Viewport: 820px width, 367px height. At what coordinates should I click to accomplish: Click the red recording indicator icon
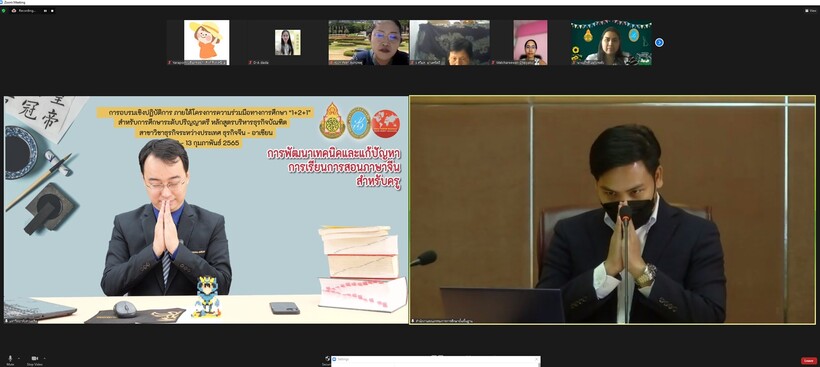(x=14, y=10)
